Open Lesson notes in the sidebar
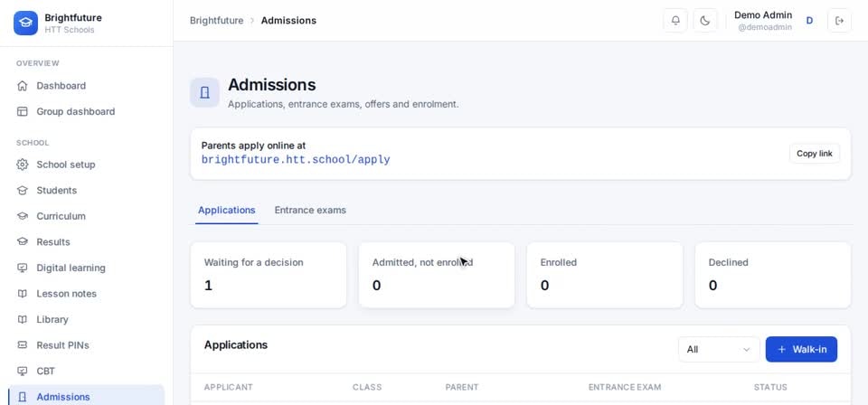 coord(87,293)
